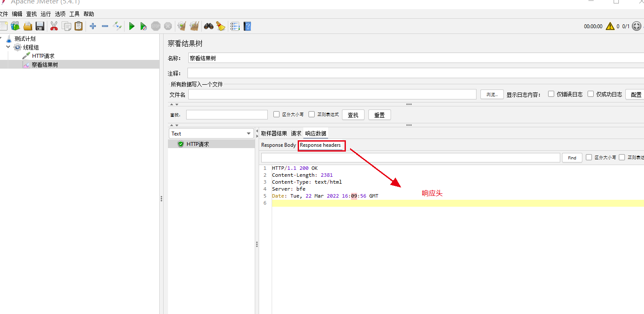Screen dimensions: 644x314
Task: Start the test with the green play icon
Action: click(x=131, y=26)
